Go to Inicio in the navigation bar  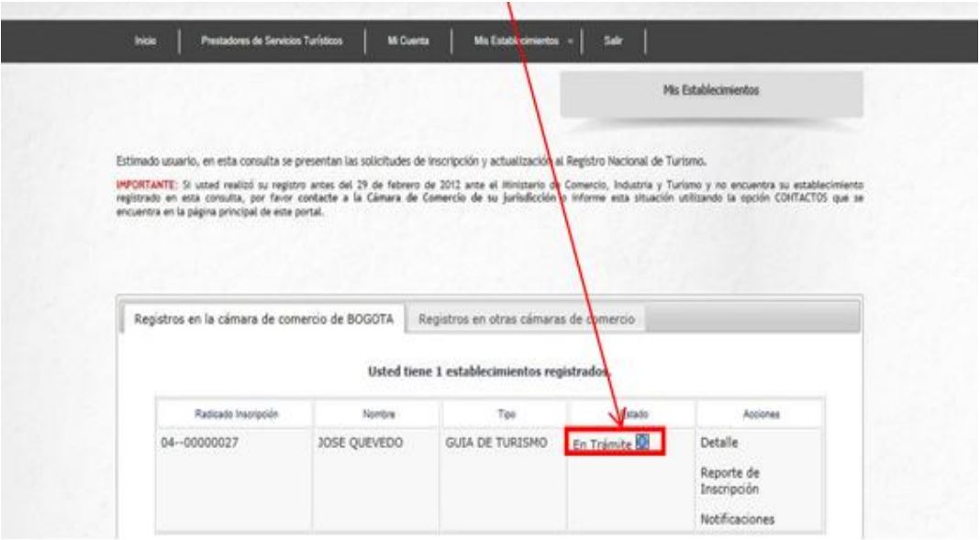(144, 41)
